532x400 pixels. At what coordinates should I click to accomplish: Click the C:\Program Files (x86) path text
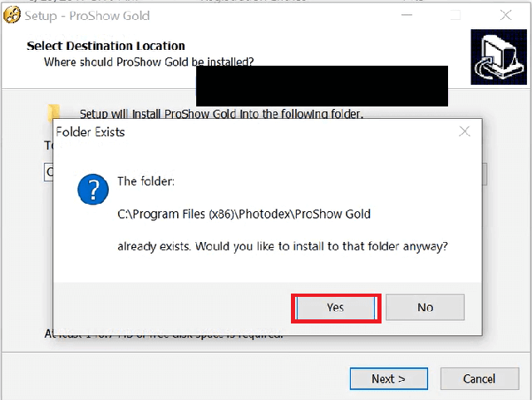click(244, 214)
